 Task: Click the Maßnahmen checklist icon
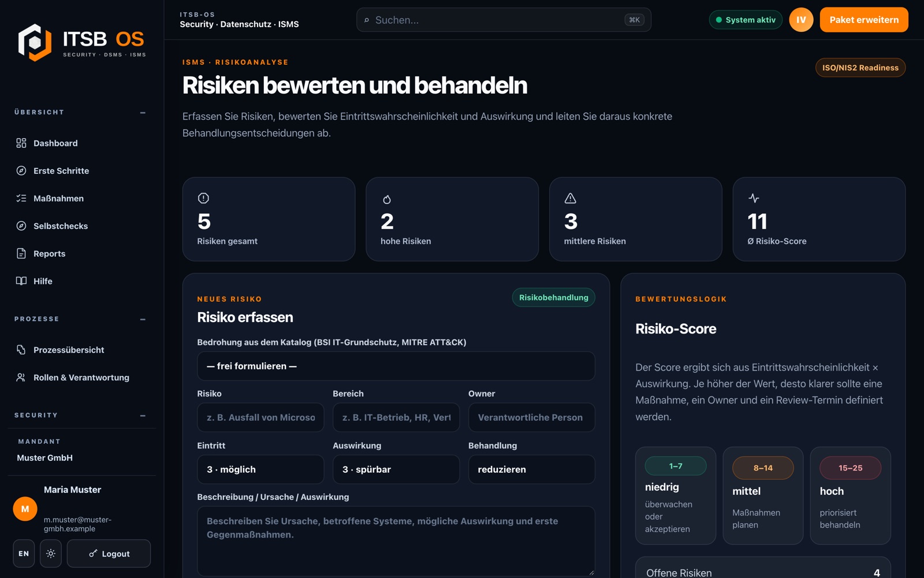pos(21,198)
